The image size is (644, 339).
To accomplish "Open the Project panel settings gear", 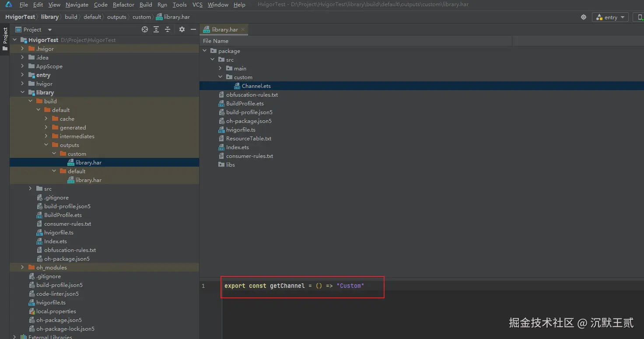I will tap(182, 29).
